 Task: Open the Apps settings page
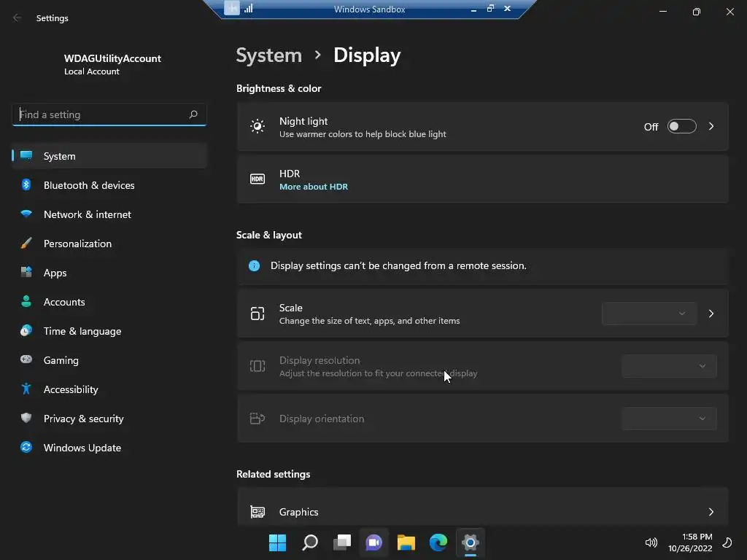[x=109, y=273]
